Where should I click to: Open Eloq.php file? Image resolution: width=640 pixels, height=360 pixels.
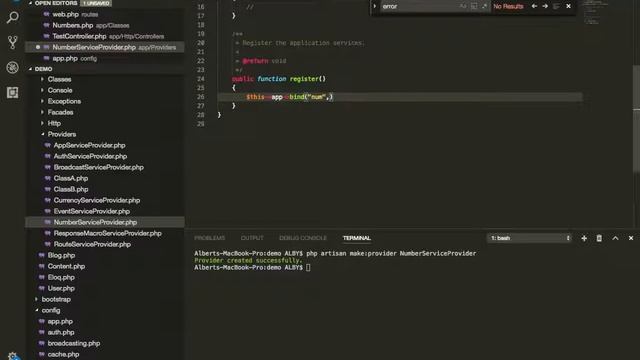tap(61, 278)
